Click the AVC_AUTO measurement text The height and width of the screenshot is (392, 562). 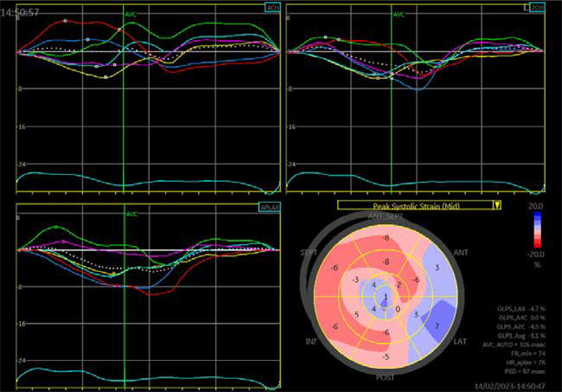pyautogui.click(x=514, y=345)
